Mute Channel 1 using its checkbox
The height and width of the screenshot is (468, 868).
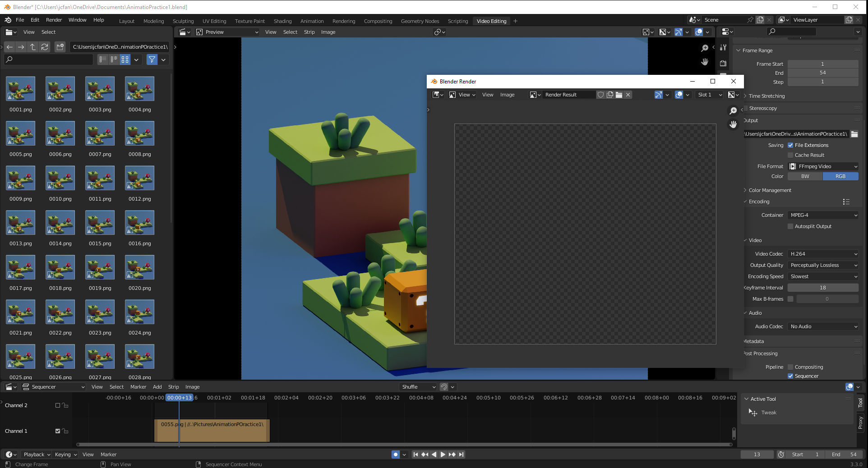[58, 431]
